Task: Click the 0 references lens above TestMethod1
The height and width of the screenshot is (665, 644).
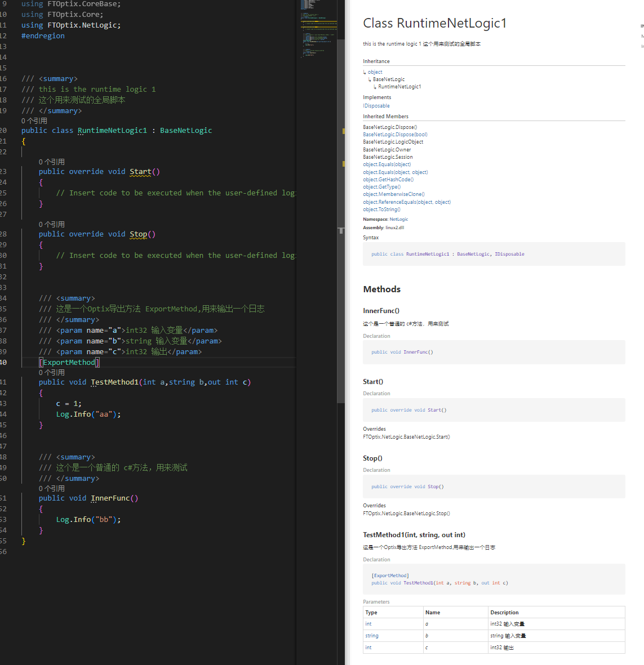Action: point(51,372)
